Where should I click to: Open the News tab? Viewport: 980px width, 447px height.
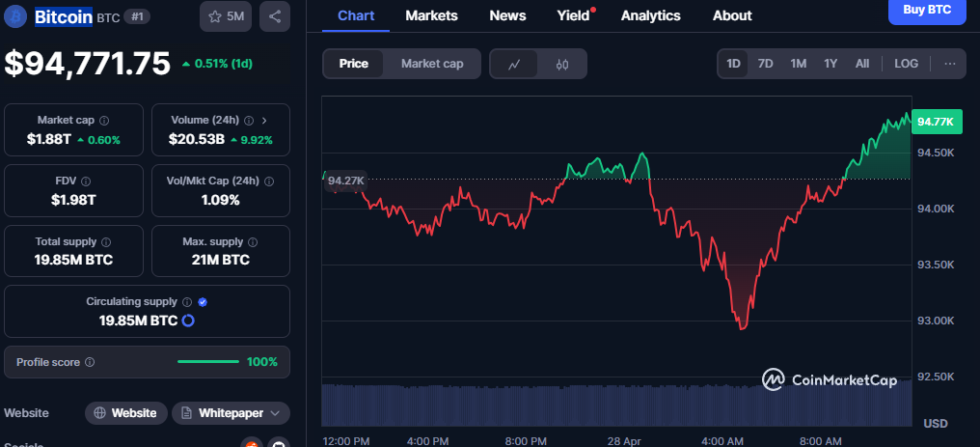click(x=507, y=15)
